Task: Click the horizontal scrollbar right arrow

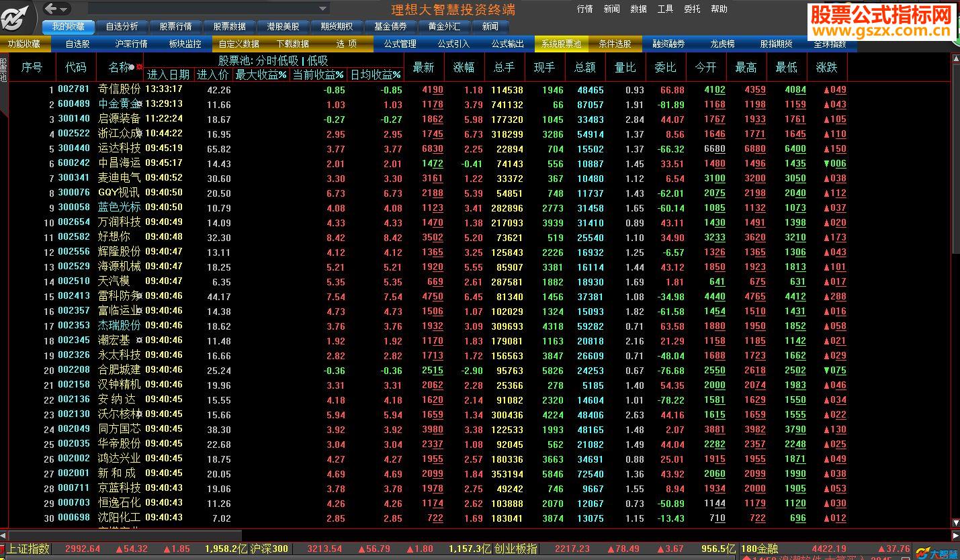Action: tap(955, 535)
